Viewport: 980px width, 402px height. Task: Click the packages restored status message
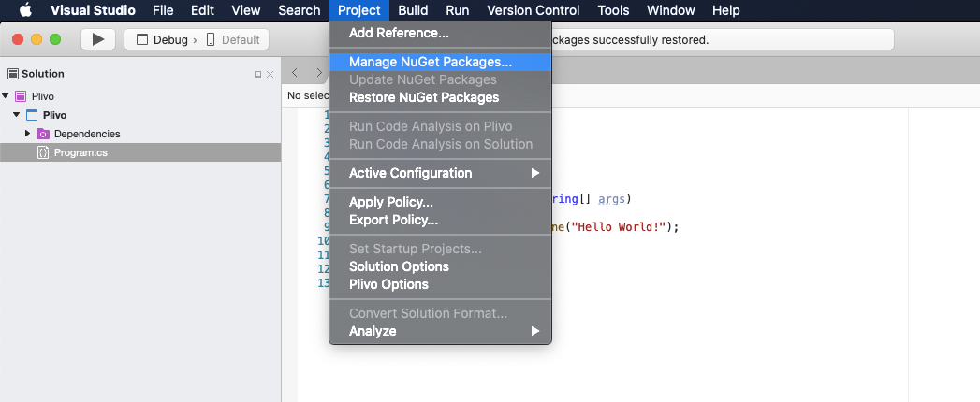click(x=630, y=40)
